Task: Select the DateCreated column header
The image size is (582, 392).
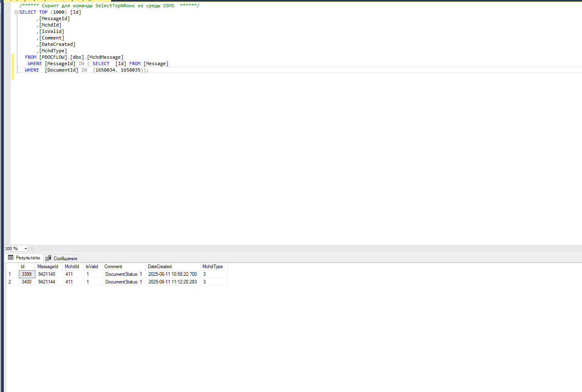Action: pyautogui.click(x=173, y=267)
